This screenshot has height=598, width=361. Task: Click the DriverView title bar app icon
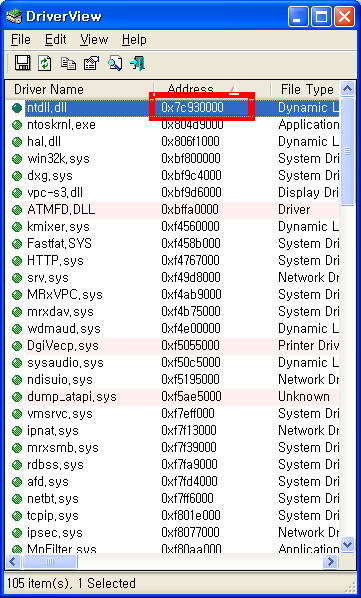tap(14, 17)
